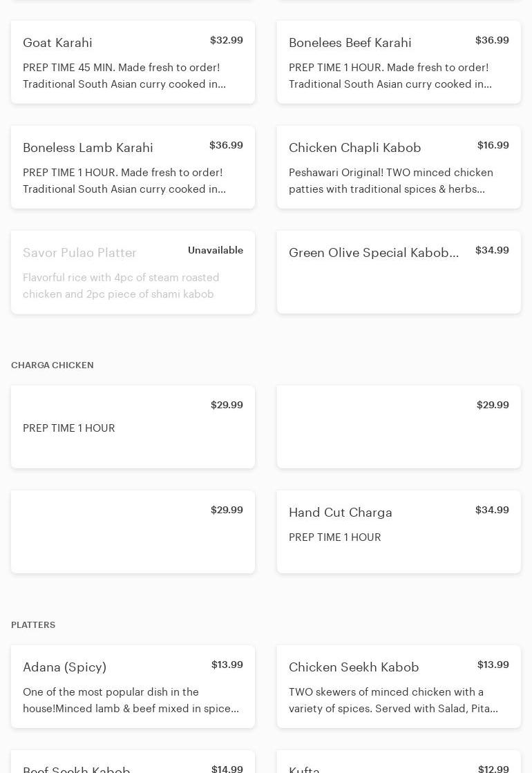Image resolution: width=532 pixels, height=773 pixels.
Task: Open unnamed $29.99 item with PREP TIME 1 HOUR
Action: point(133,427)
